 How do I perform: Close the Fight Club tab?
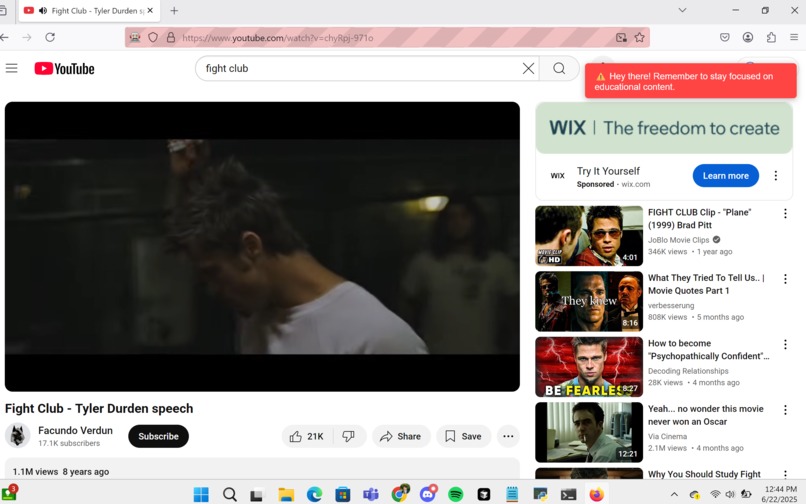pos(150,10)
